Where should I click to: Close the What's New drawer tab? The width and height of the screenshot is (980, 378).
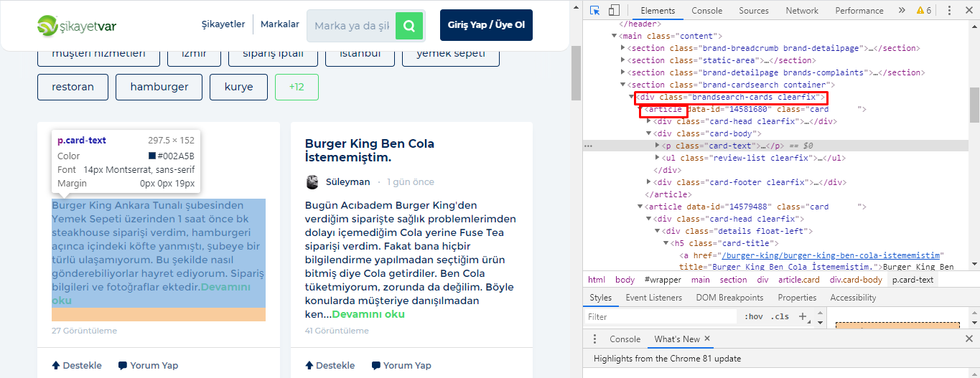tap(707, 339)
